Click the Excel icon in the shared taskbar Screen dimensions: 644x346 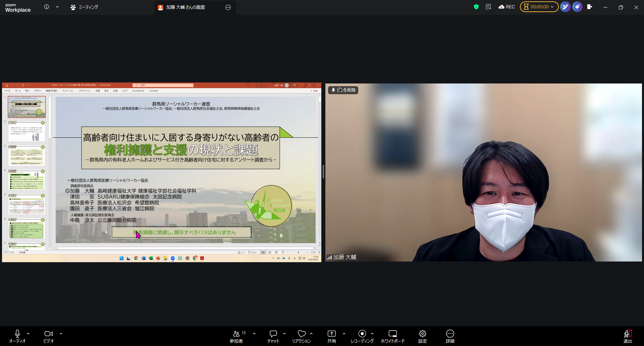pos(151,258)
